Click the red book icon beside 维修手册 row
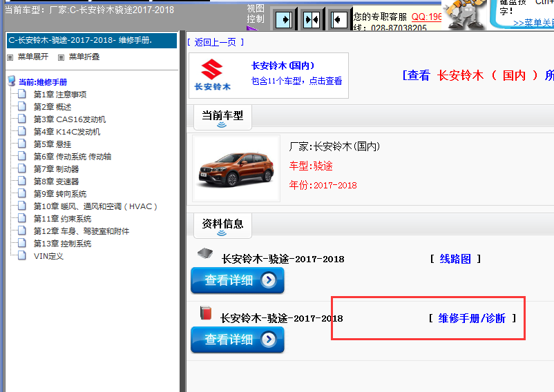This screenshot has height=392, width=554. pos(205,313)
